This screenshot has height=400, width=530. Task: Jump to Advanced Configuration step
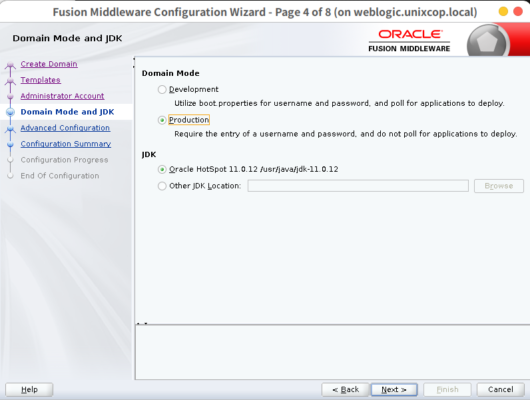point(65,128)
